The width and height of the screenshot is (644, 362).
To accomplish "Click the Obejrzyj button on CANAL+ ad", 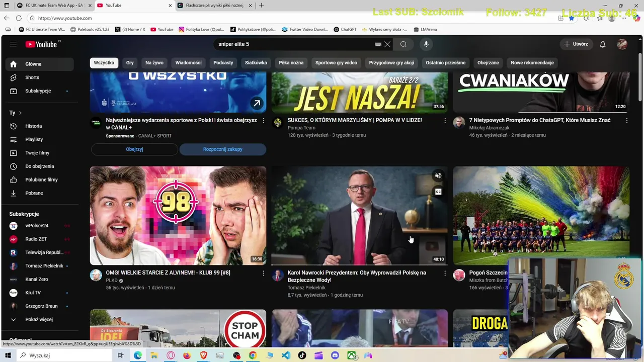I will click(134, 149).
